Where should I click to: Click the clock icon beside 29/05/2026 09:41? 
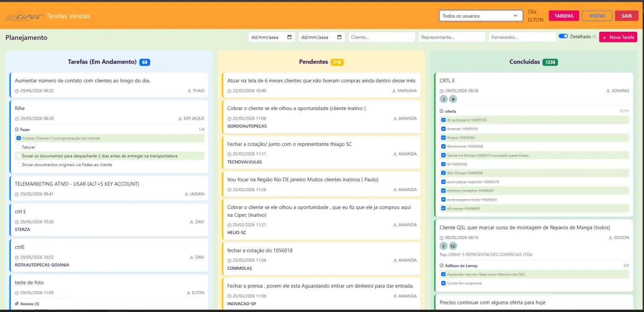17,194
